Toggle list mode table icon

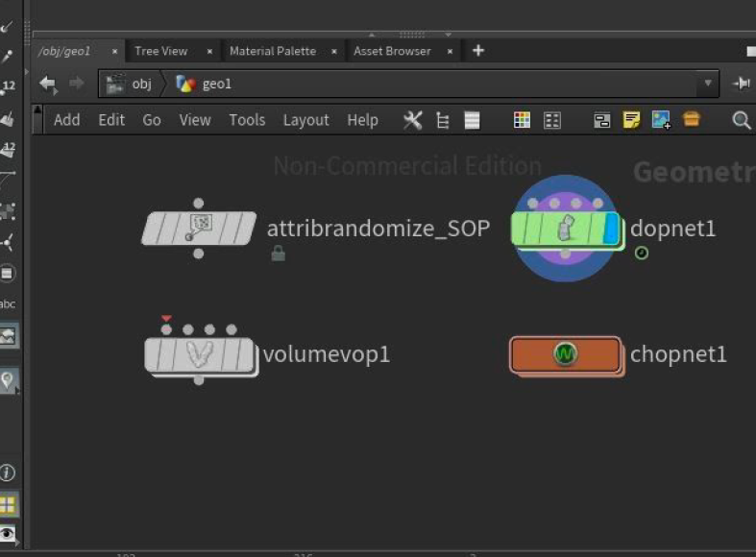[472, 120]
